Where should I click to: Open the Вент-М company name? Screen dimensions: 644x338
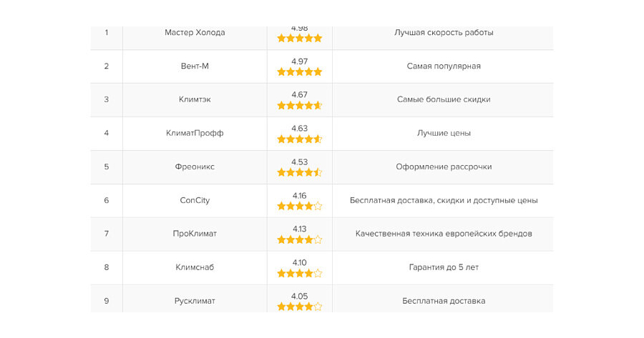point(195,66)
